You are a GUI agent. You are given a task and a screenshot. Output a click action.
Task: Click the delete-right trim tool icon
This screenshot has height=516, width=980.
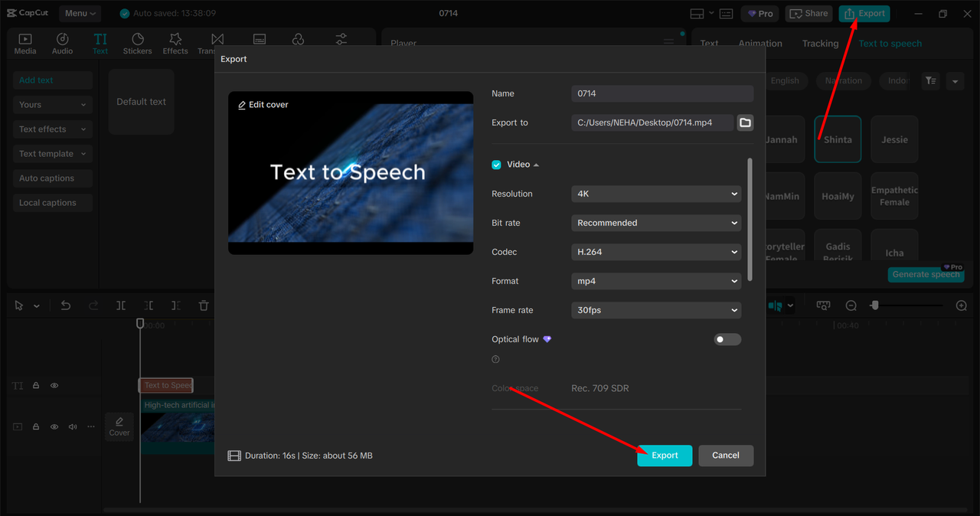point(176,305)
